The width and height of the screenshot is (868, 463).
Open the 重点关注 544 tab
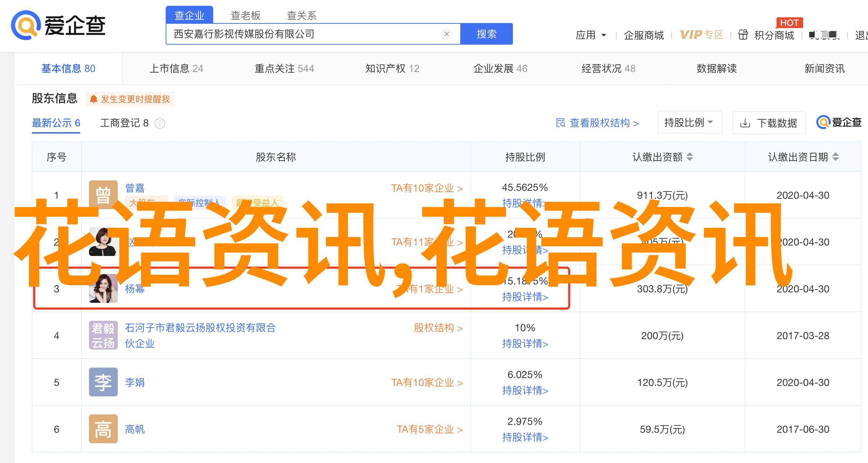[x=285, y=68]
